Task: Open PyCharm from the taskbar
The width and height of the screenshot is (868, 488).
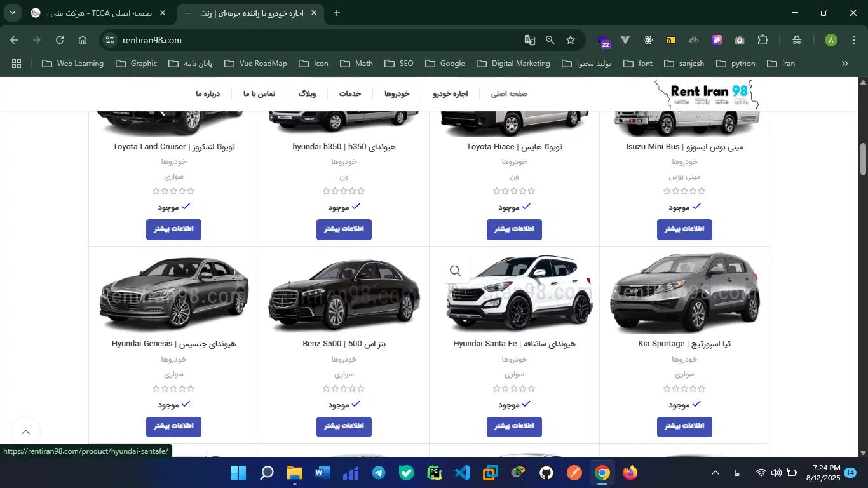Action: point(435,473)
